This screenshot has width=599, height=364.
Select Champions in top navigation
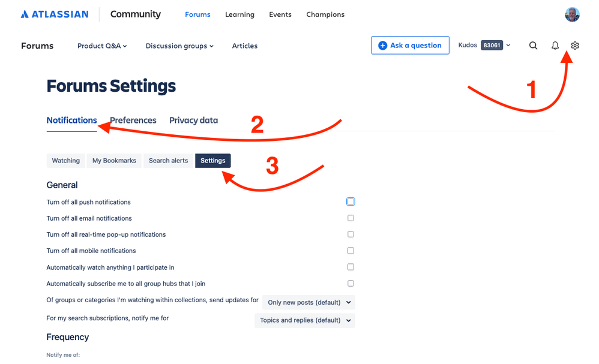pos(325,14)
